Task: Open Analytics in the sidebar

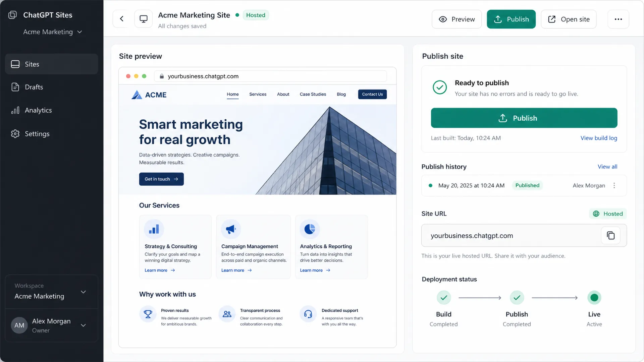Action: coord(51,110)
